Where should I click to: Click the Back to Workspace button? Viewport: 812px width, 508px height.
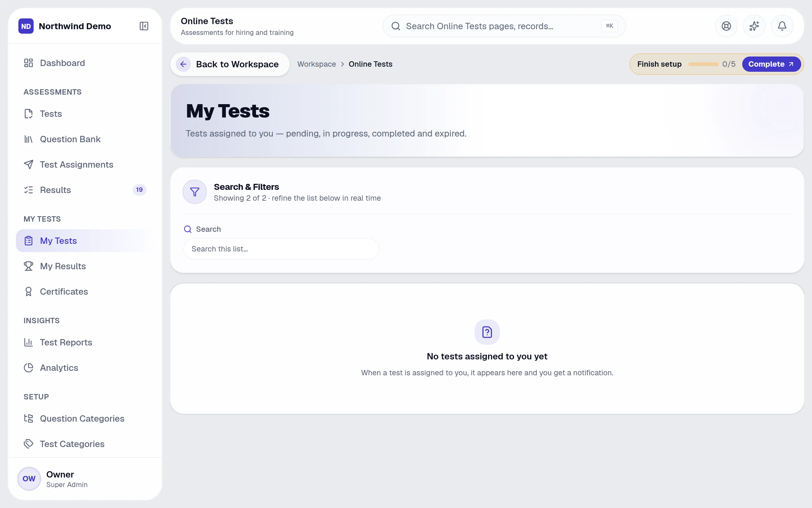point(230,64)
